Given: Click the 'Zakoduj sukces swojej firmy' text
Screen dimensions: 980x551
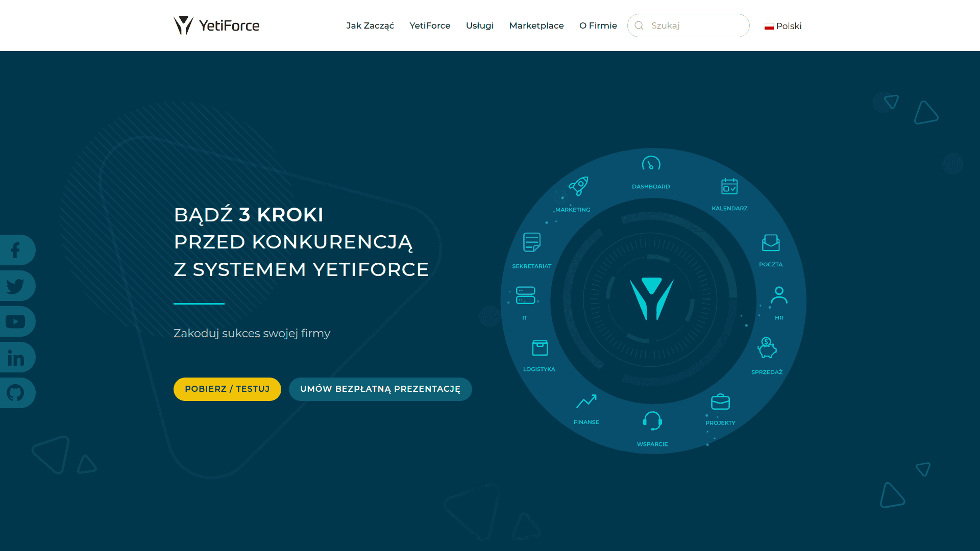Looking at the screenshot, I should coord(252,333).
